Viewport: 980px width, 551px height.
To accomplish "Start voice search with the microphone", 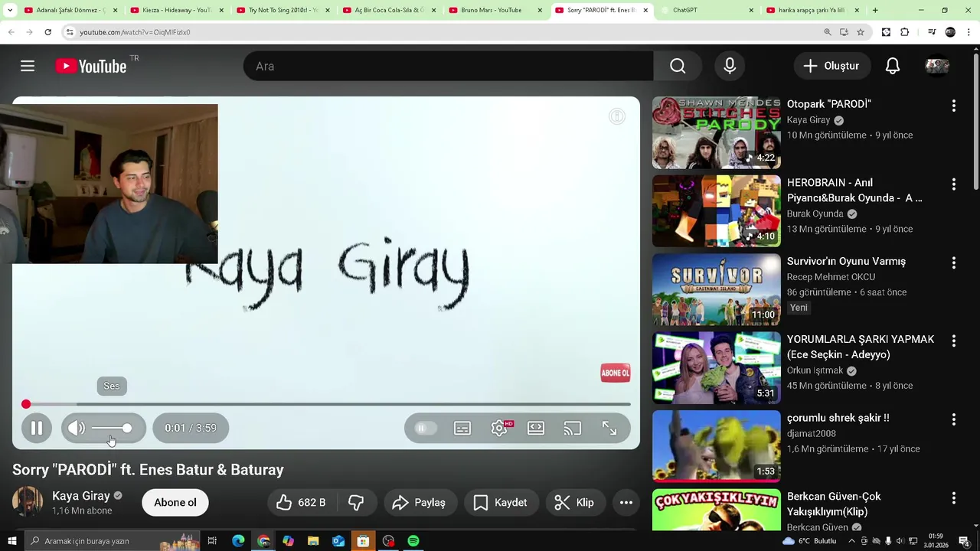I will point(730,66).
